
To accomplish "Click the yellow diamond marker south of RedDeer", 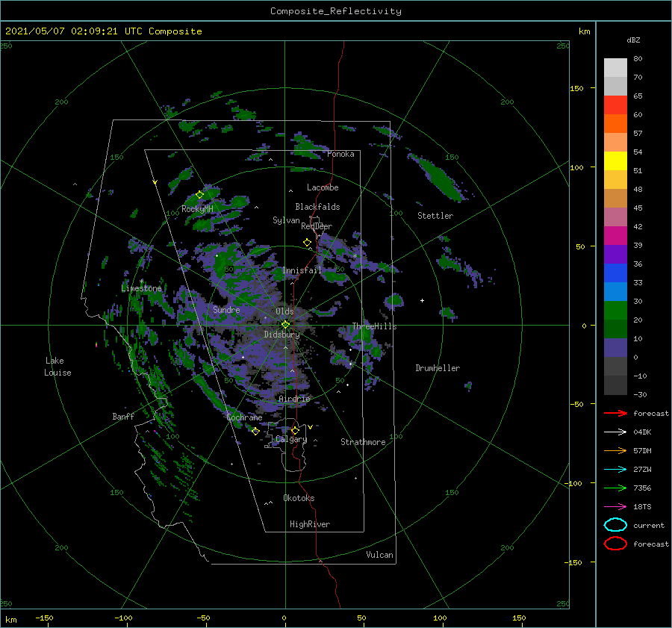I will 307,243.
